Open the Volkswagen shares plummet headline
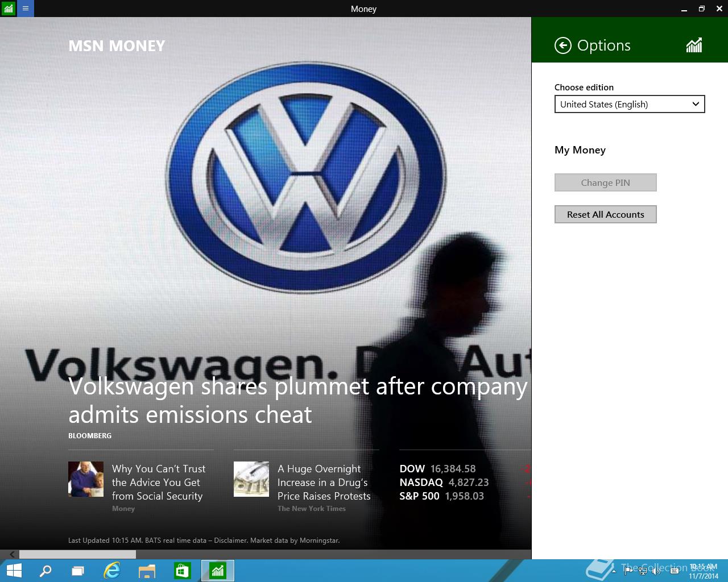728x582 pixels. 298,400
